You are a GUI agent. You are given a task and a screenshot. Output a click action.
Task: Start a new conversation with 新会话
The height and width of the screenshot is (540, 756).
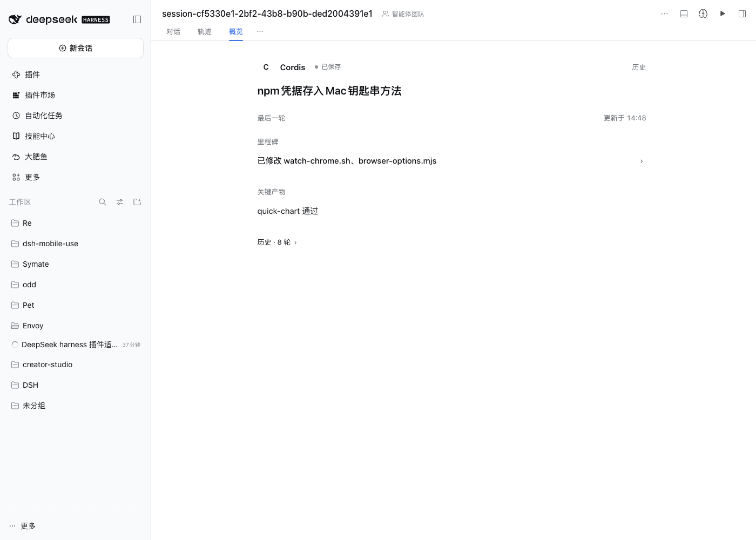(76, 48)
